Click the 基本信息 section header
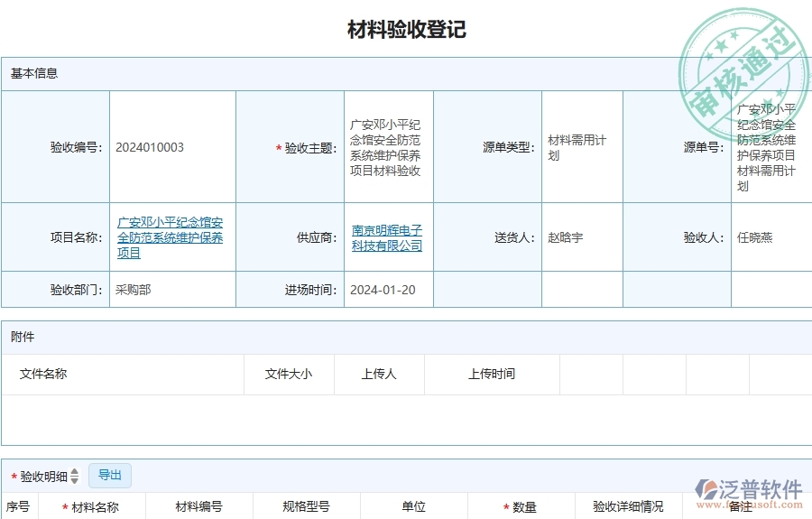The height and width of the screenshot is (519, 812). pyautogui.click(x=34, y=73)
